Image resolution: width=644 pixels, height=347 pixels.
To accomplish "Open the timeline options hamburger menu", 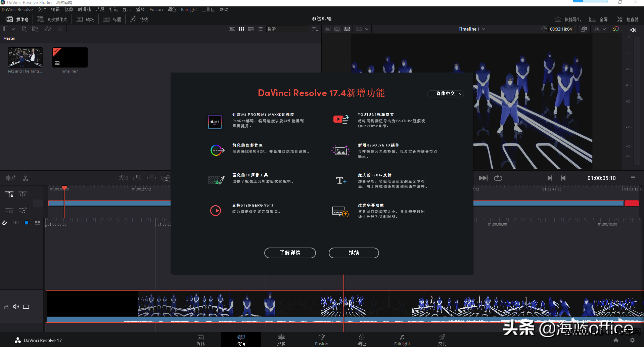I will pyautogui.click(x=633, y=178).
